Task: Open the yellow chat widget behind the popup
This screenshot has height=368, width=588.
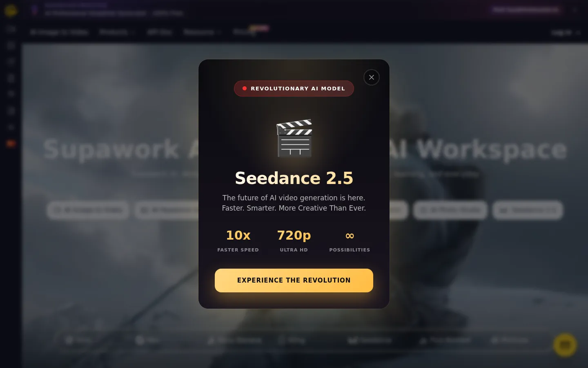Action: tap(565, 345)
